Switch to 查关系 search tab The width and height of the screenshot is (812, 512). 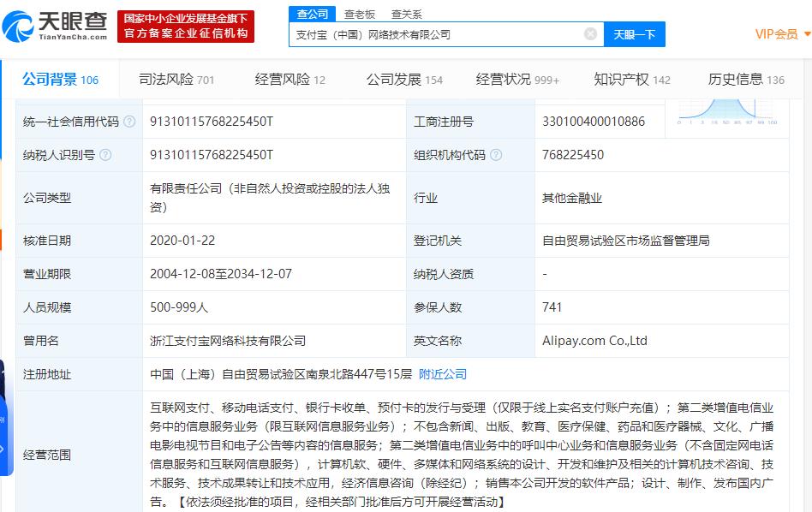[x=407, y=15]
